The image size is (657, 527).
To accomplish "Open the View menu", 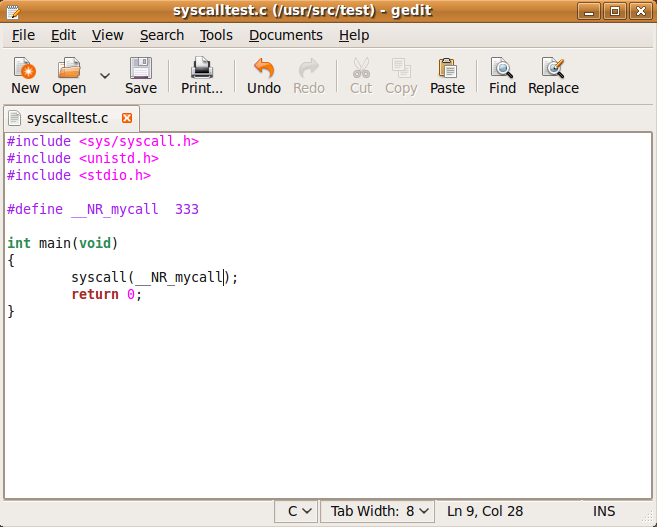I will pos(108,35).
